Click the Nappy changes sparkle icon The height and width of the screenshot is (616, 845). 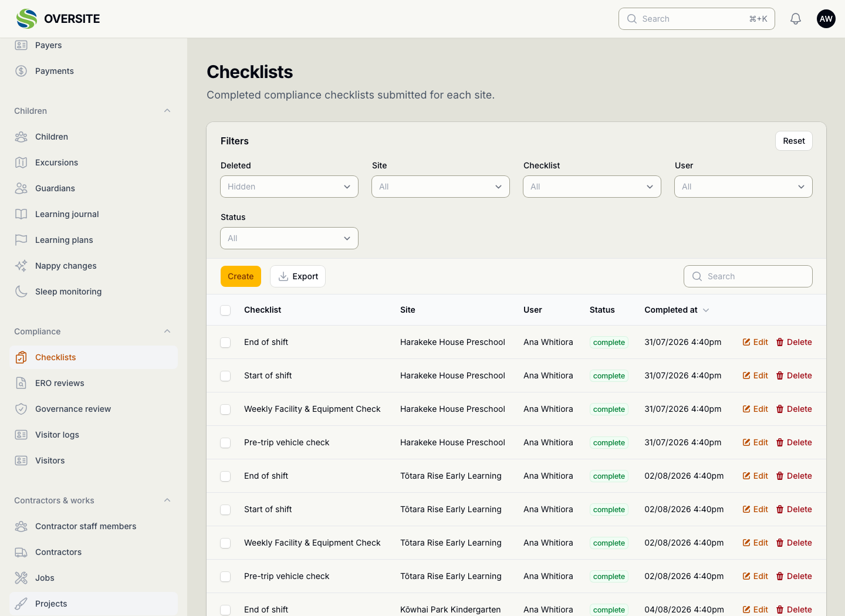[21, 266]
